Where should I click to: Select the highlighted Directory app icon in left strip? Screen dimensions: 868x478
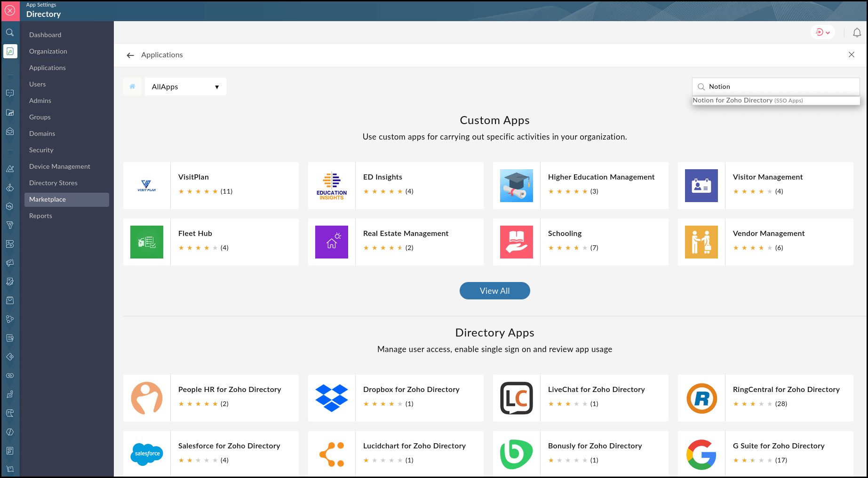[10, 51]
